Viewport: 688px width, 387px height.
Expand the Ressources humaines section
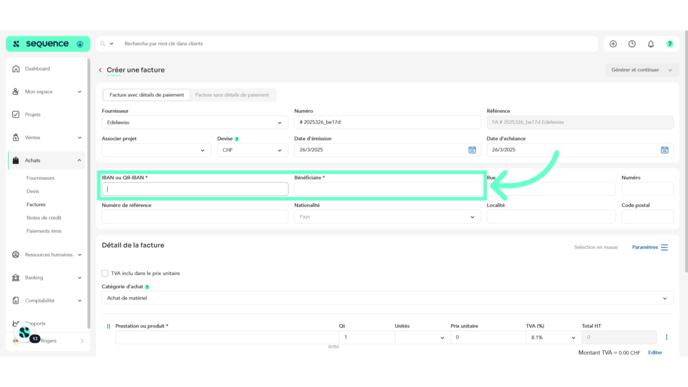point(79,254)
